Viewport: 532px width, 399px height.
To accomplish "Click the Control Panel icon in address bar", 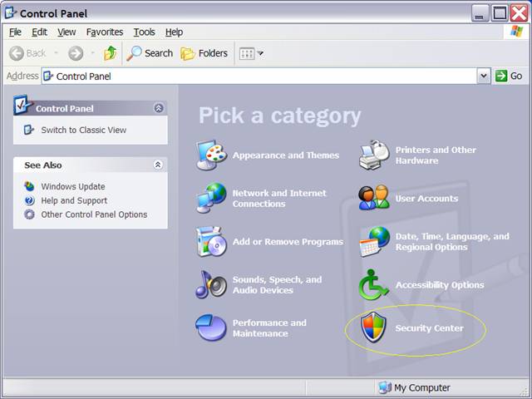I will pyautogui.click(x=48, y=76).
